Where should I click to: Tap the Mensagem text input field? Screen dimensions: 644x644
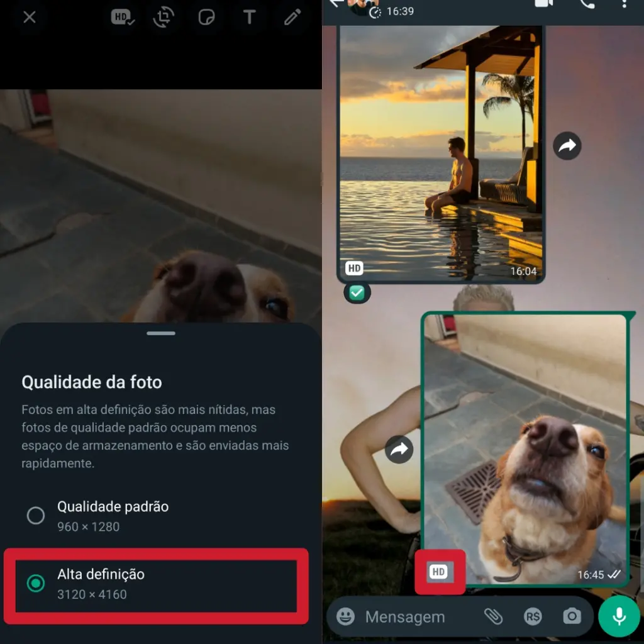406,617
